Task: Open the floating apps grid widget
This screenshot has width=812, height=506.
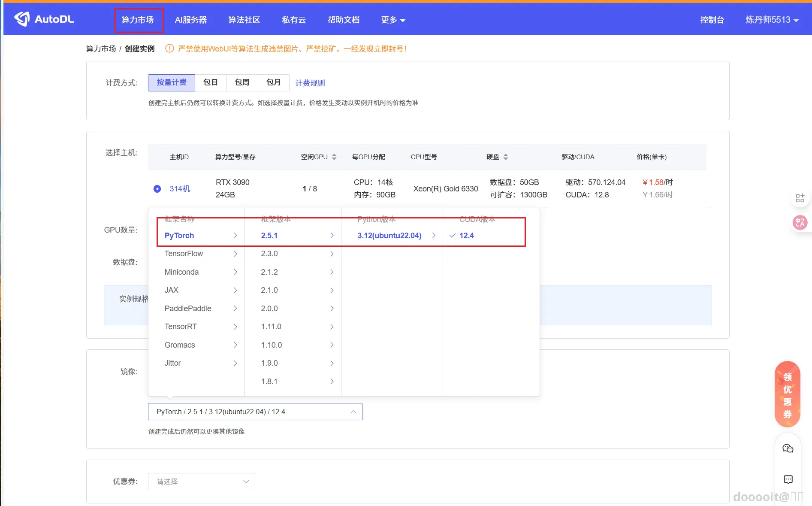Action: [800, 198]
